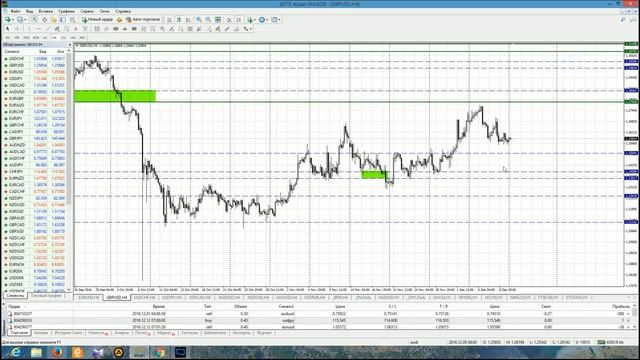
Task: Open the Графики menu
Action: (66, 11)
